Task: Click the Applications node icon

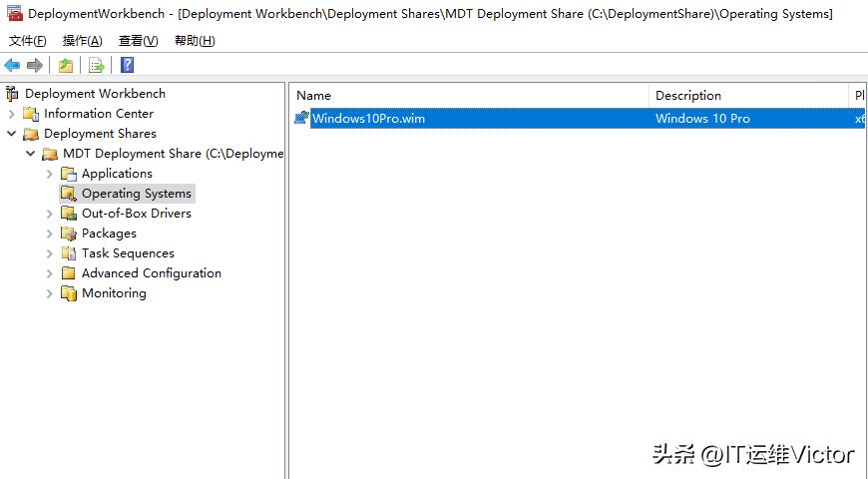Action: click(69, 174)
